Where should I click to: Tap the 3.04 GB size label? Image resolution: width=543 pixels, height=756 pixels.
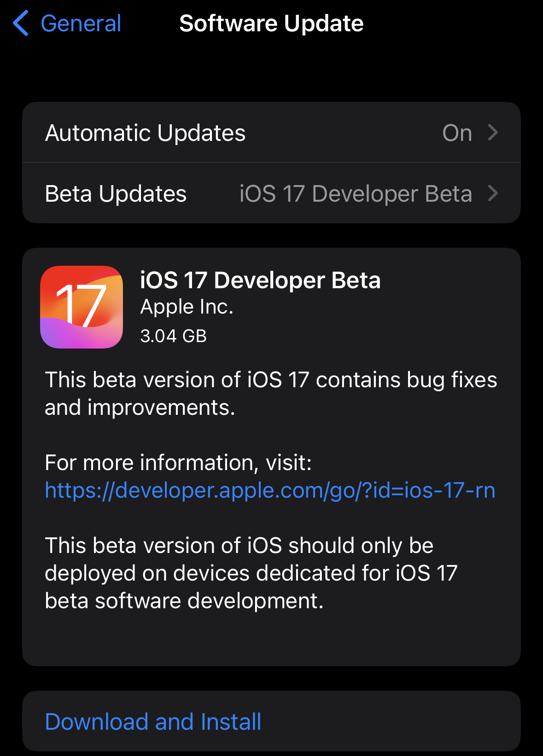[x=173, y=336]
